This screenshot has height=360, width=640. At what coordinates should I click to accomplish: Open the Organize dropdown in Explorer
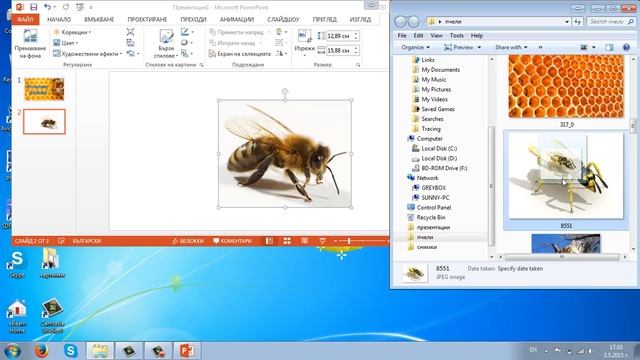point(416,47)
